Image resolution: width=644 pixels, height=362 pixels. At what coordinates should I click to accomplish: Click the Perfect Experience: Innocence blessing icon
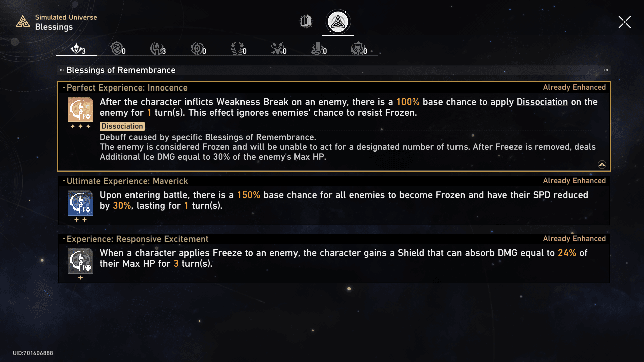[80, 110]
